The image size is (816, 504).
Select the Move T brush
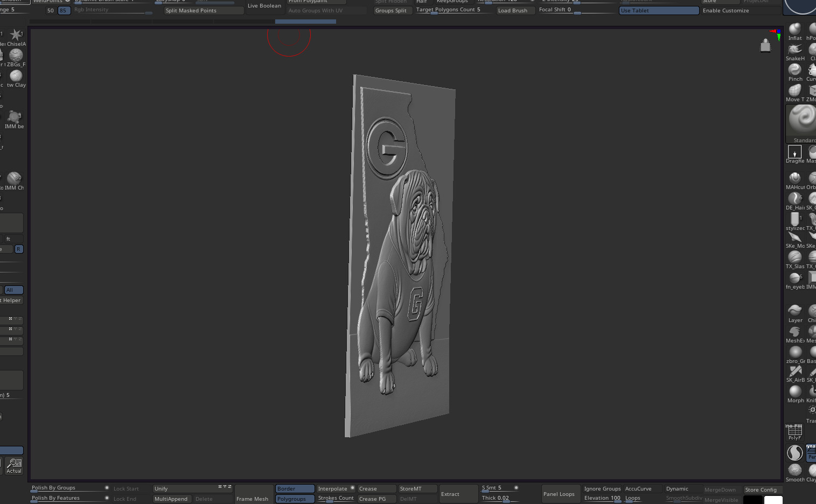795,93
